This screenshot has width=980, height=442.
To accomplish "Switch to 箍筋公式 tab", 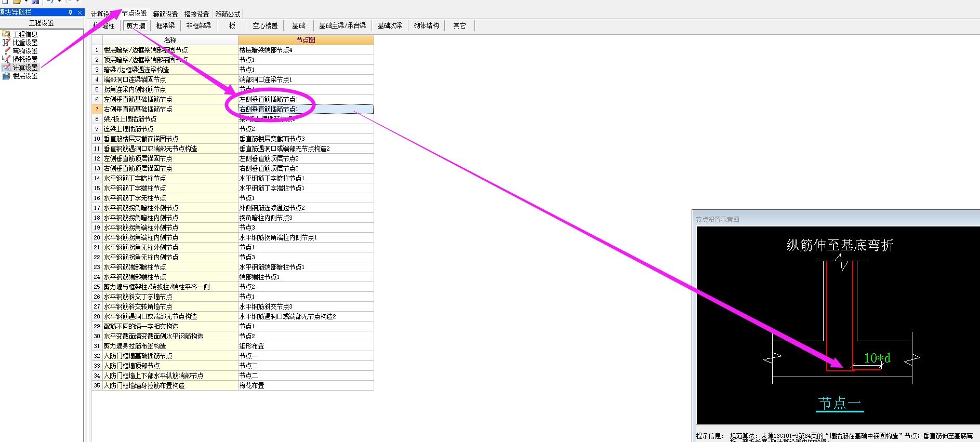I will (228, 14).
